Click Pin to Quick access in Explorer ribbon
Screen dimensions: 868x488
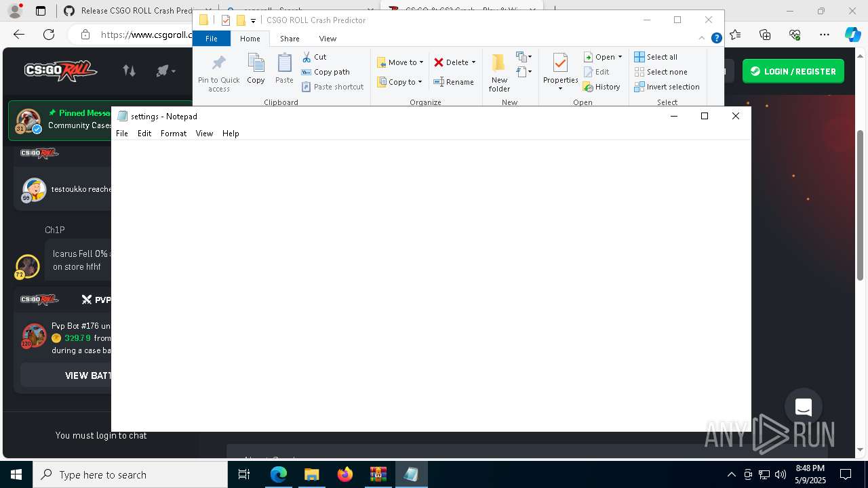pyautogui.click(x=218, y=73)
